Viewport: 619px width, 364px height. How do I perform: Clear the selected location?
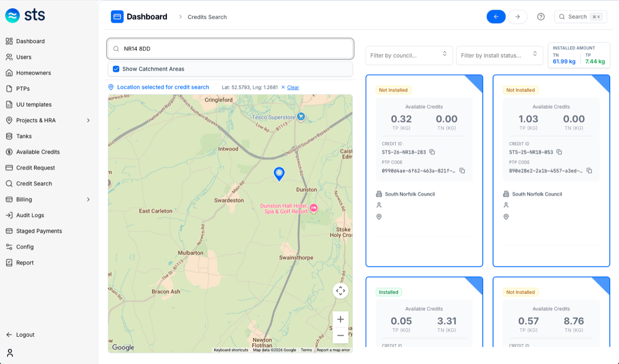click(x=293, y=87)
